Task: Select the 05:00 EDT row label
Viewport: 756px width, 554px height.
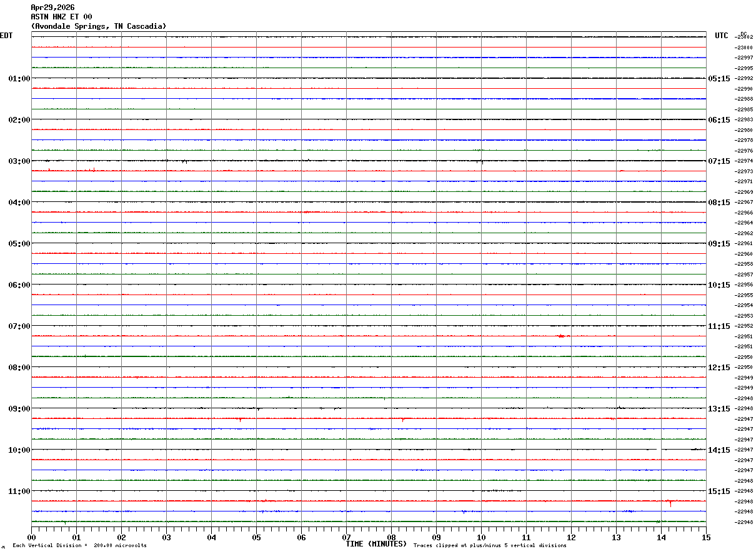Action: point(19,244)
